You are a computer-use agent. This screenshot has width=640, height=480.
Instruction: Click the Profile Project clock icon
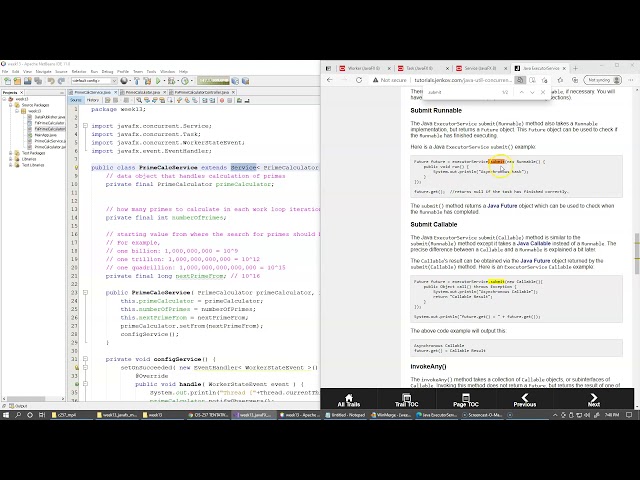[184, 81]
